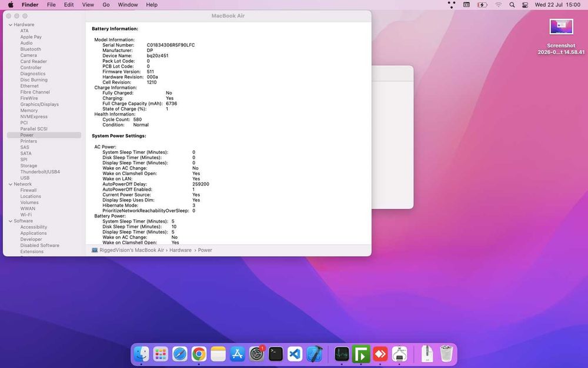
Task: Open the zip file in the Dock
Action: (427, 354)
